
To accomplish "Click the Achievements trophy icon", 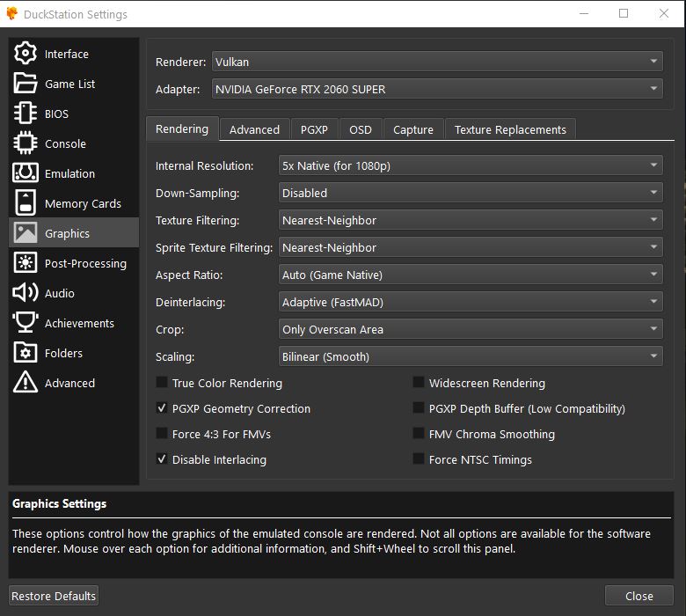I will (x=26, y=323).
